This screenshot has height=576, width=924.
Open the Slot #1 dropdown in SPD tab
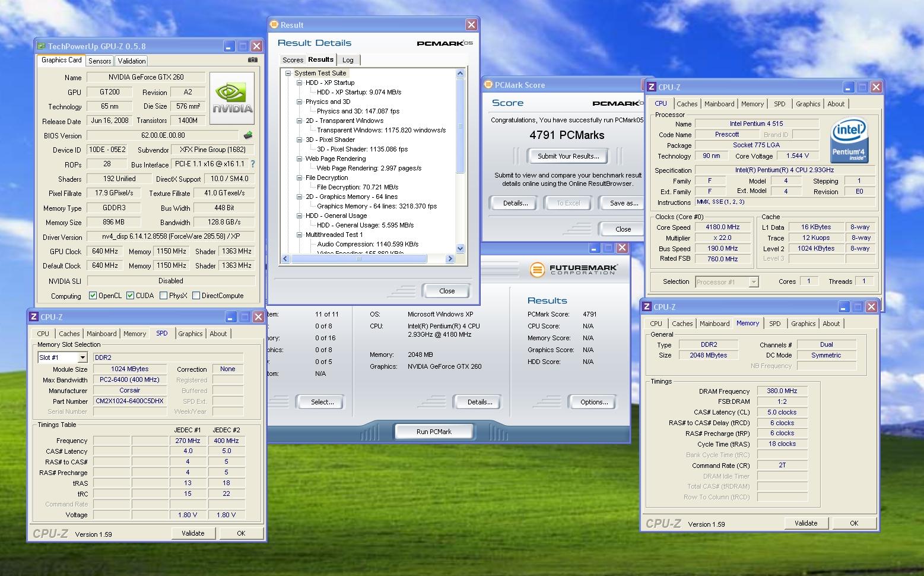[82, 357]
